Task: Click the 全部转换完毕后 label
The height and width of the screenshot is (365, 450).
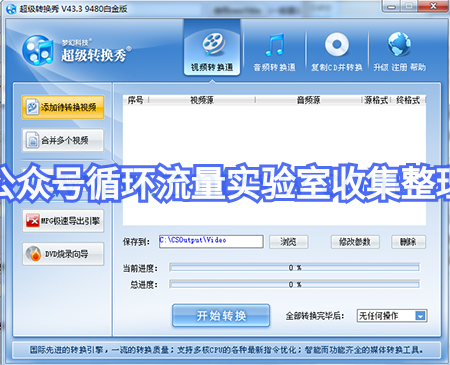Action: click(315, 316)
